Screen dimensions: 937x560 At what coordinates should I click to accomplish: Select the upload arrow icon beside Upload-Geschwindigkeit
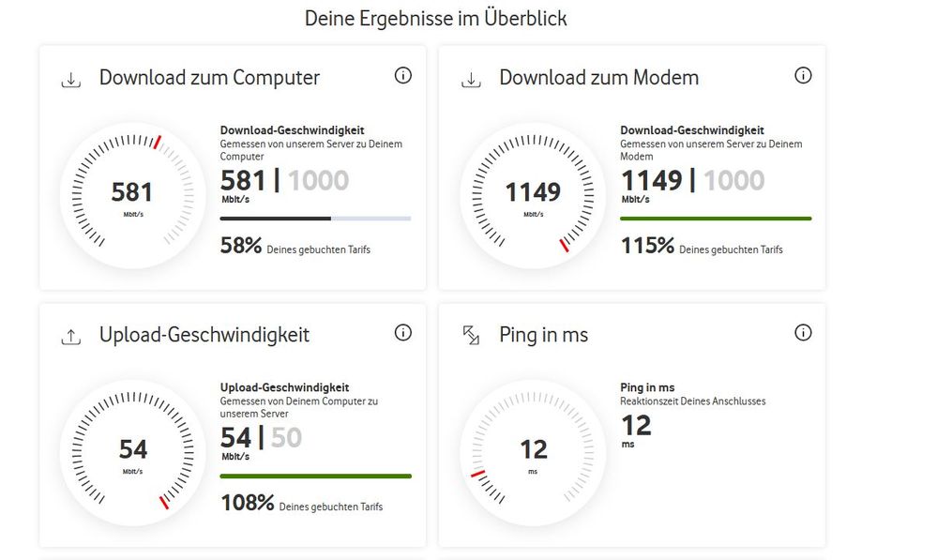[70, 335]
